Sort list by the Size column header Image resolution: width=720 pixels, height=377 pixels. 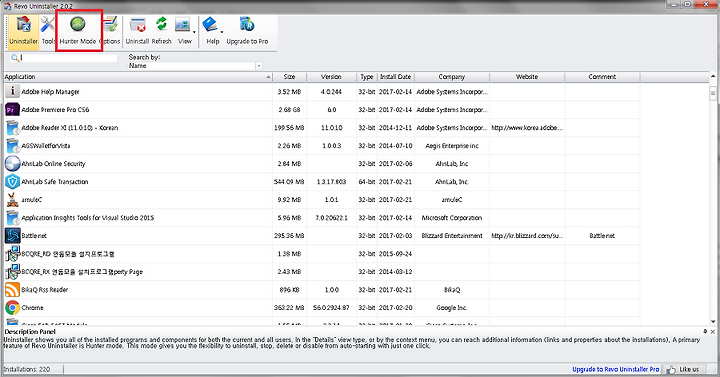click(x=289, y=77)
